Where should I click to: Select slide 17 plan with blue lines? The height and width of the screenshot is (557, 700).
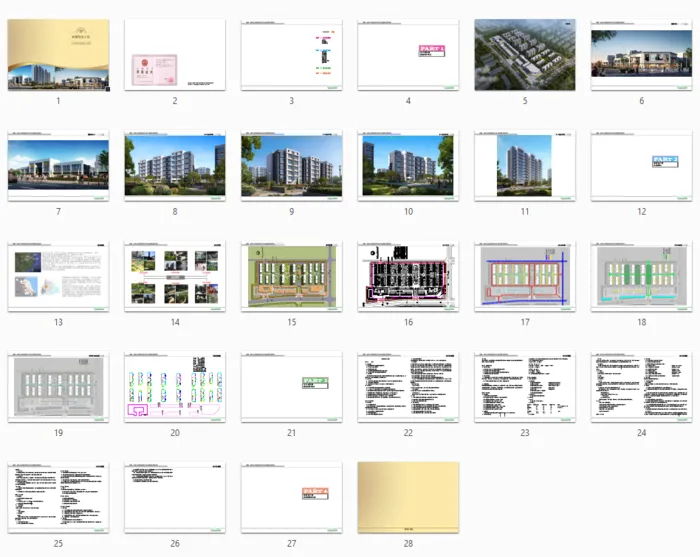pos(524,276)
